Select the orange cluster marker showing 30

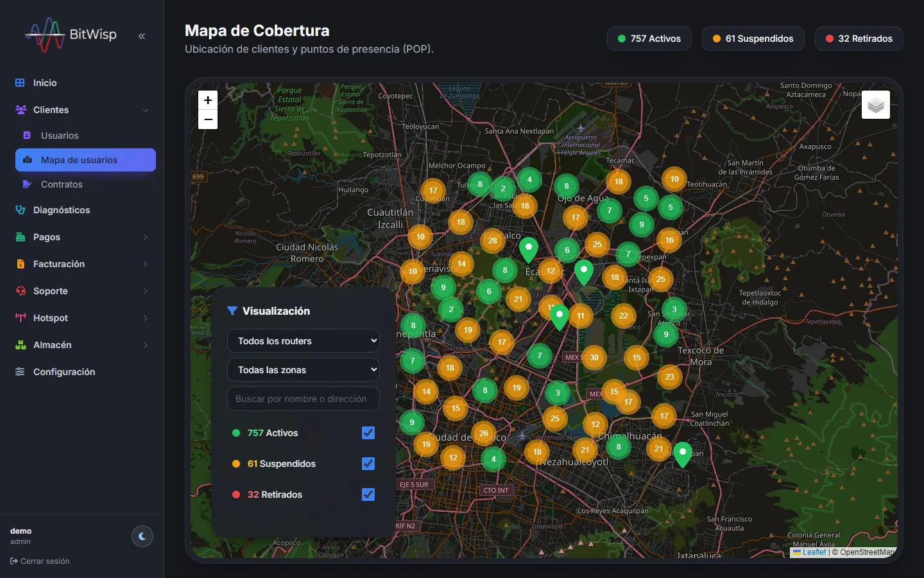(594, 358)
